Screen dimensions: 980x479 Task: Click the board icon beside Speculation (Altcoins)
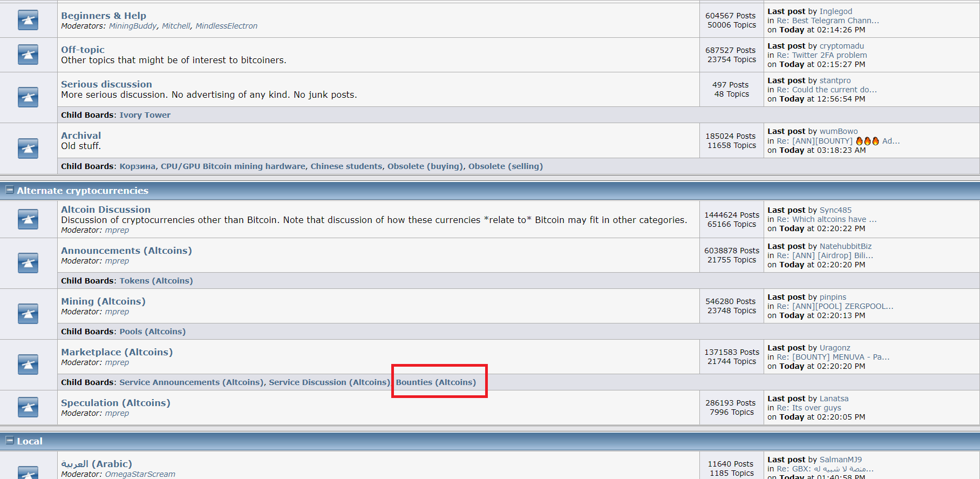click(28, 407)
